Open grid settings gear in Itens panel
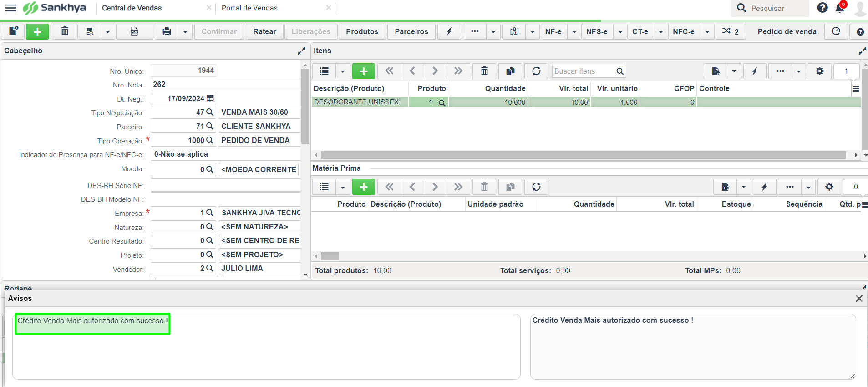The image size is (868, 387). pos(819,71)
